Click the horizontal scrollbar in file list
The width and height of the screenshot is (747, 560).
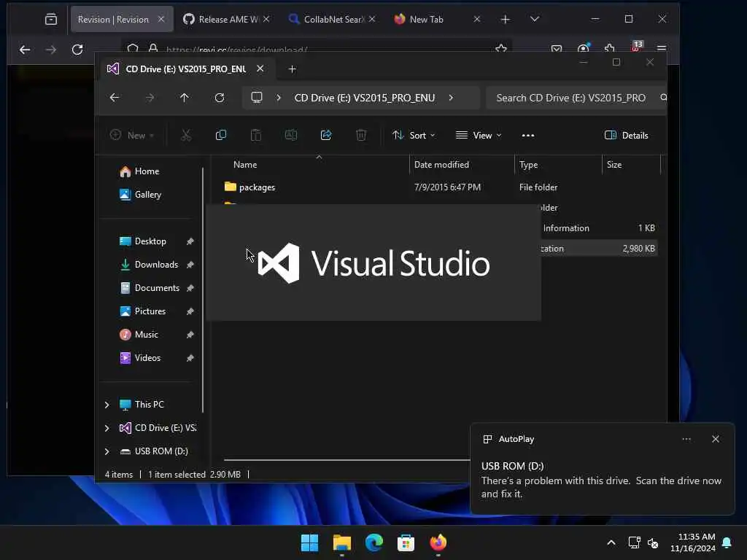click(x=347, y=460)
